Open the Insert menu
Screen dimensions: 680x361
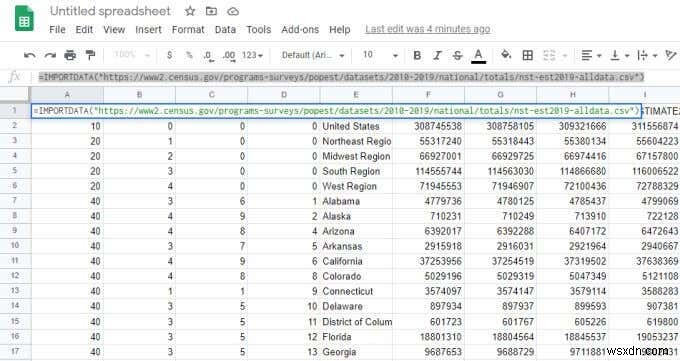point(148,30)
